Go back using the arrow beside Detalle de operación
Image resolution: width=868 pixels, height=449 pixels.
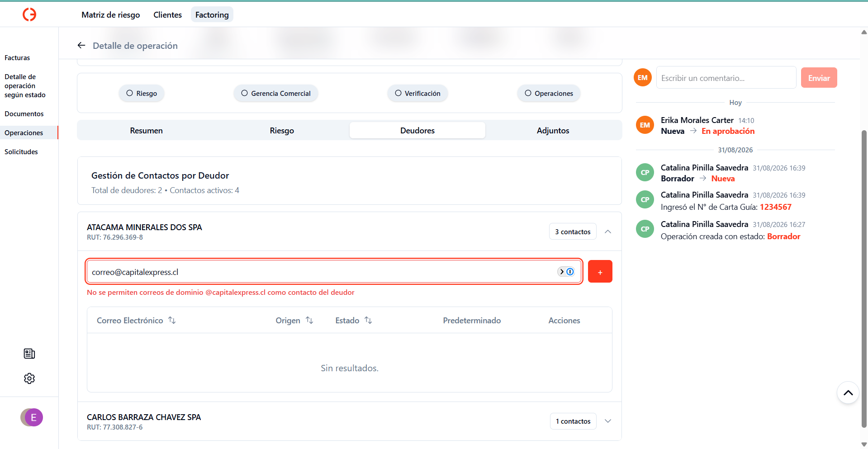coord(81,45)
